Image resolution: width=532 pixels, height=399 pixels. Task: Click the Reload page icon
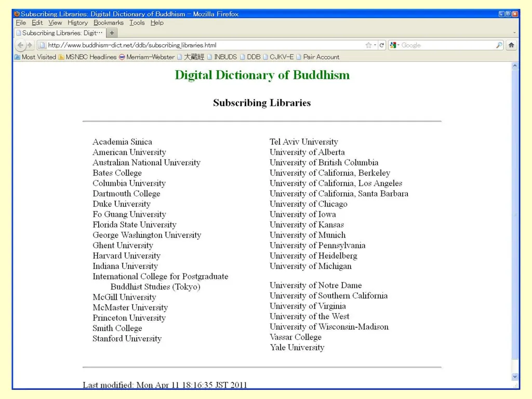[x=382, y=45]
